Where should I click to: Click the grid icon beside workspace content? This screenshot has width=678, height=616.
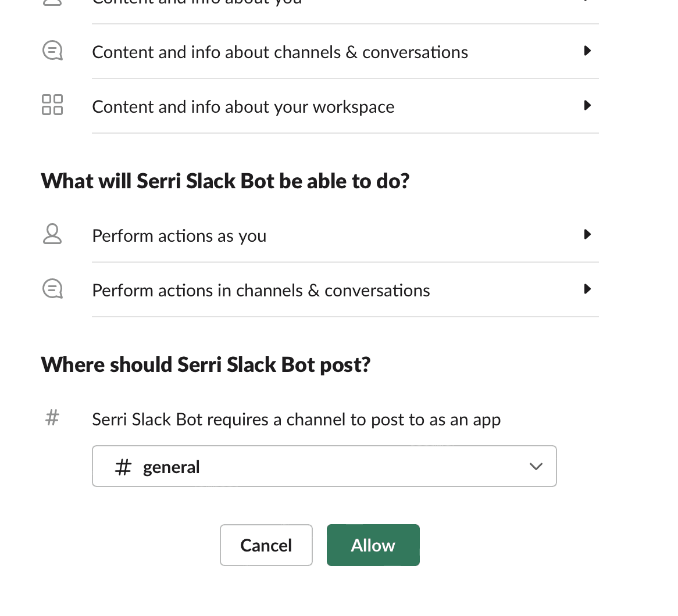[52, 105]
